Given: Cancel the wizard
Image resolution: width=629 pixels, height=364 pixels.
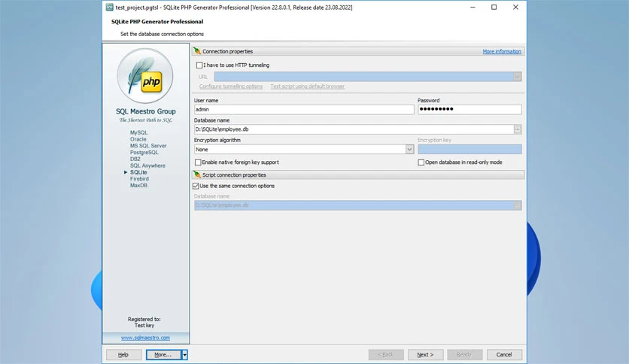Looking at the screenshot, I should [x=504, y=355].
